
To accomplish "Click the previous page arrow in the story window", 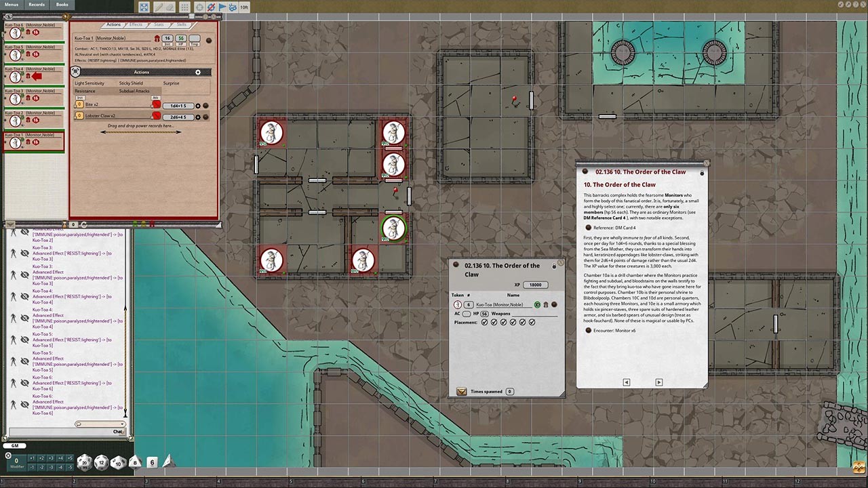I will [x=626, y=382].
